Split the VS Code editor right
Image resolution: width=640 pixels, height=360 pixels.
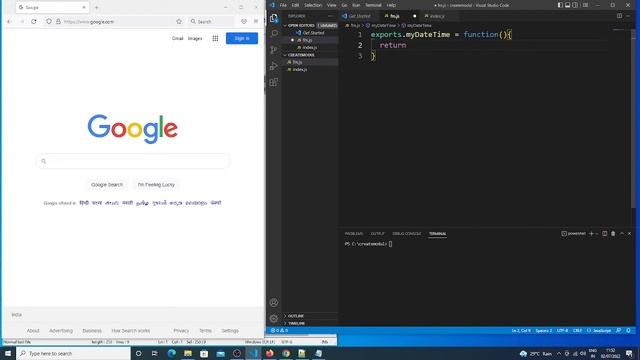point(619,16)
